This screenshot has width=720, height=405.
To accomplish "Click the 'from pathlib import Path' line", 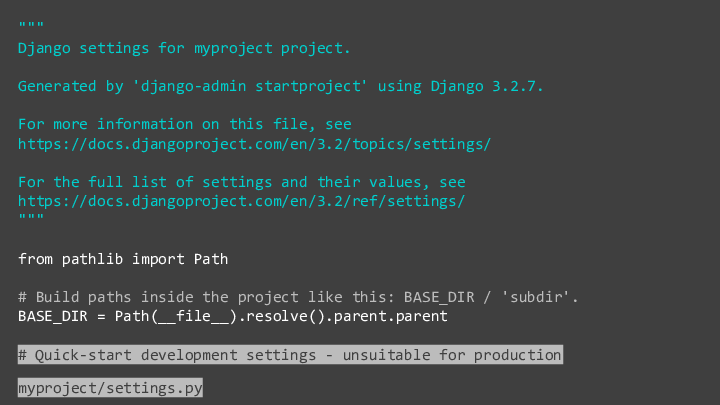I will point(123,259).
